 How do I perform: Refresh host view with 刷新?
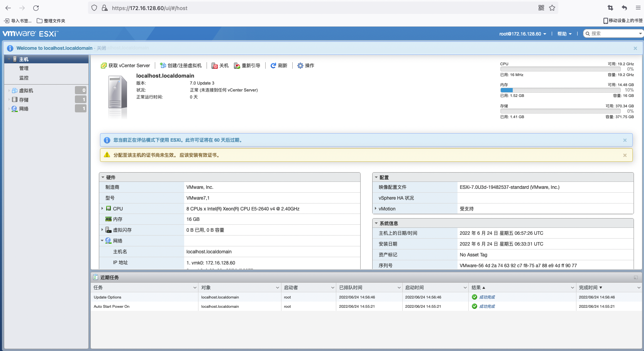[x=279, y=66]
